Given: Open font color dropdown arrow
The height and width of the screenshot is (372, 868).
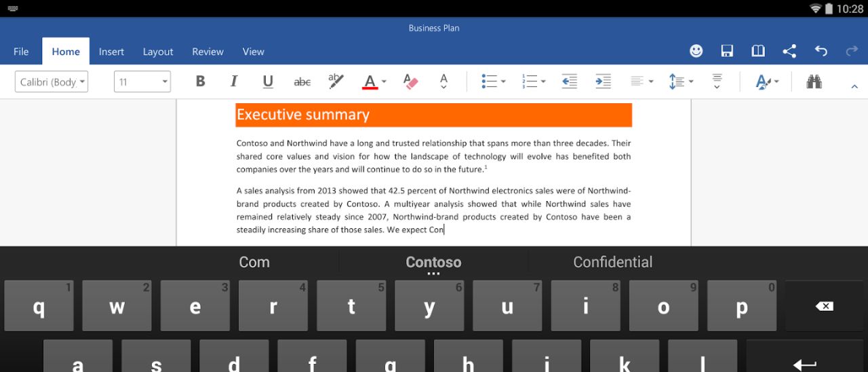Looking at the screenshot, I should pyautogui.click(x=384, y=81).
